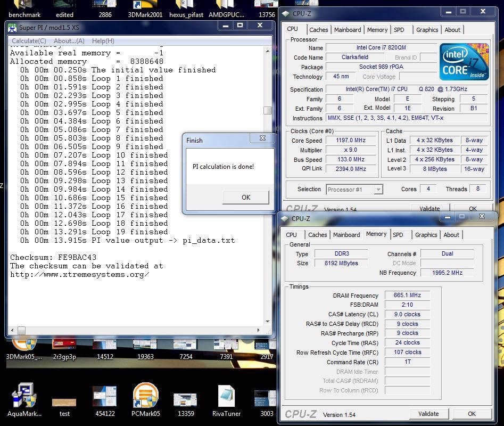
Task: Click the scroll up arrow in Super PI
Action: pos(267,52)
